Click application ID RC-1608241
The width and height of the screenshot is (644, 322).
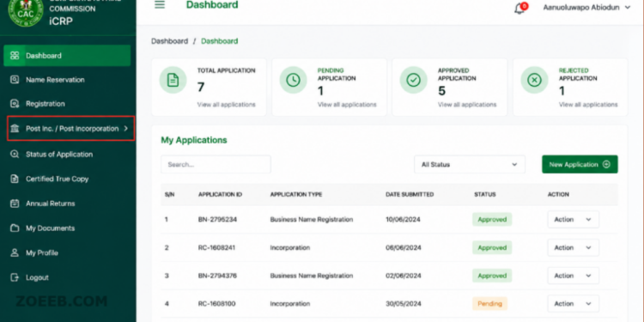pyautogui.click(x=217, y=247)
